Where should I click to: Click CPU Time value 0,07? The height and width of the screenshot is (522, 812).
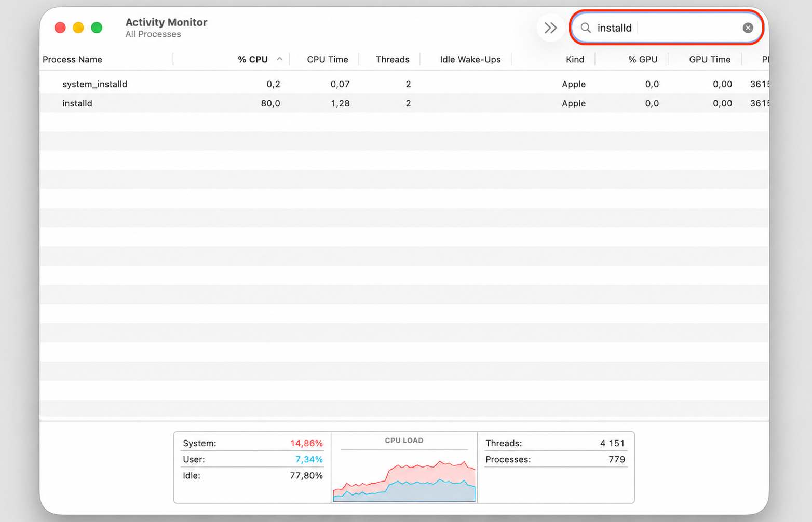coord(340,84)
